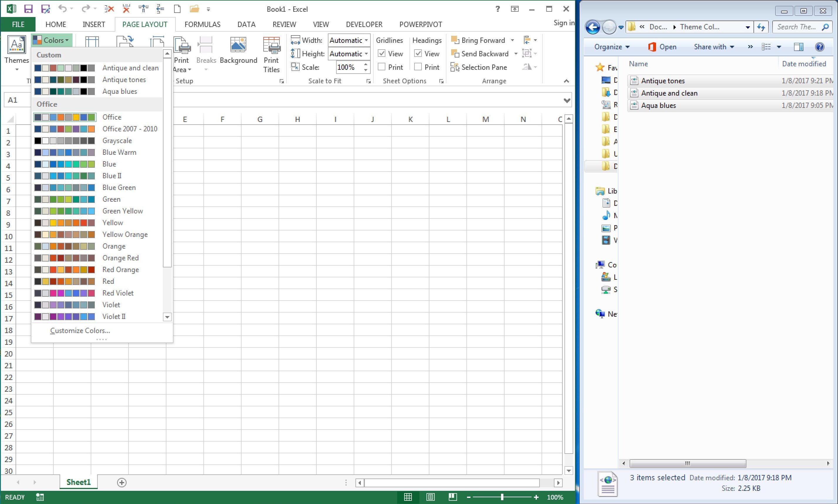The width and height of the screenshot is (838, 504).
Task: Click Customize Colors at menu bottom
Action: pyautogui.click(x=80, y=330)
